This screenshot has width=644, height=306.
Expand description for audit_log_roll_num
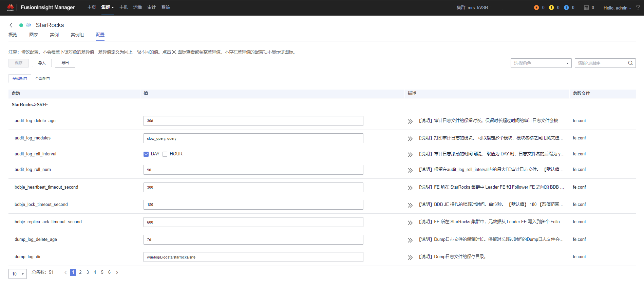click(x=410, y=170)
